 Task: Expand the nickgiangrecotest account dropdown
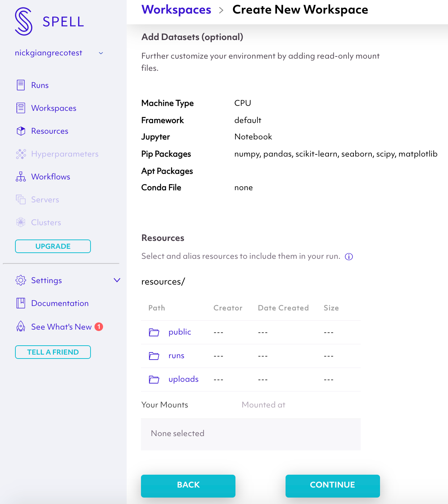[101, 53]
